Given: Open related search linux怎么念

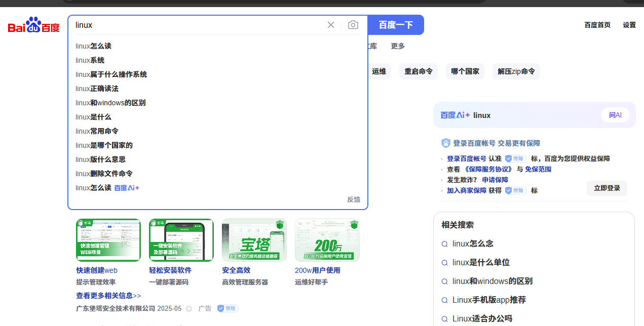Looking at the screenshot, I should click(473, 243).
